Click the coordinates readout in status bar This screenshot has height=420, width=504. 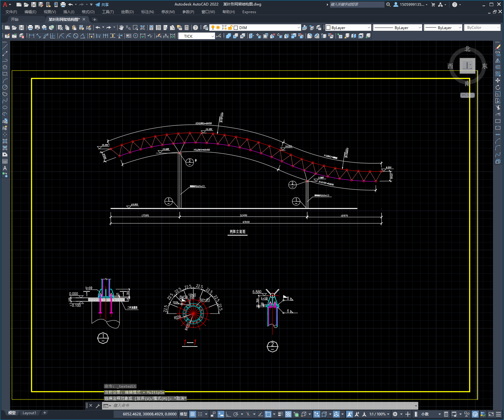point(150,414)
